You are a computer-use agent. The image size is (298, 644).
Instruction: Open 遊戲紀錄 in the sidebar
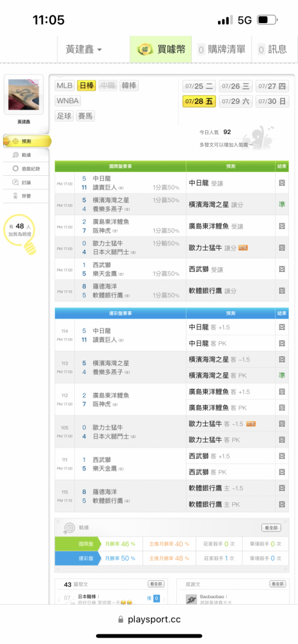[26, 168]
